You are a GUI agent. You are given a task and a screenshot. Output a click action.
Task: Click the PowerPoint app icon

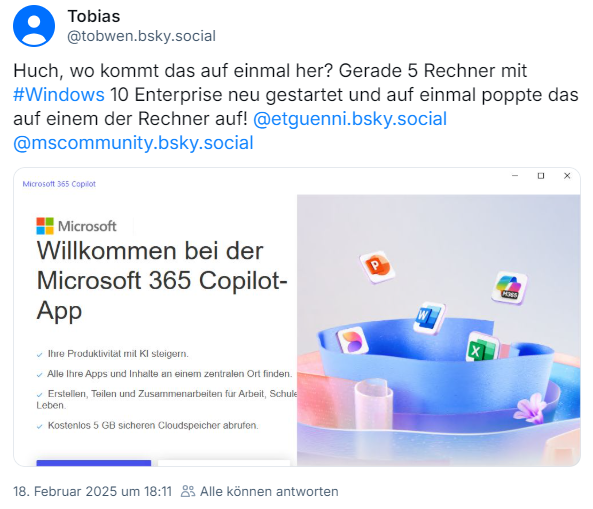click(377, 267)
